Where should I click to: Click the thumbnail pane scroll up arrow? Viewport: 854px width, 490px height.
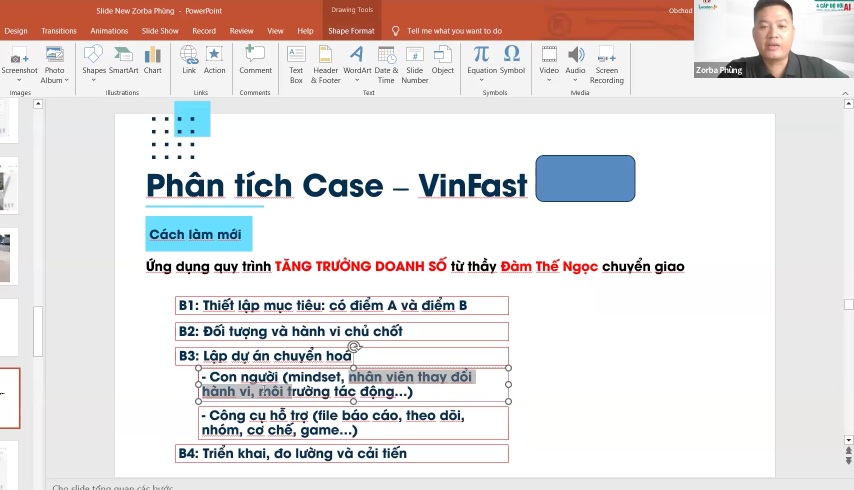click(x=38, y=104)
